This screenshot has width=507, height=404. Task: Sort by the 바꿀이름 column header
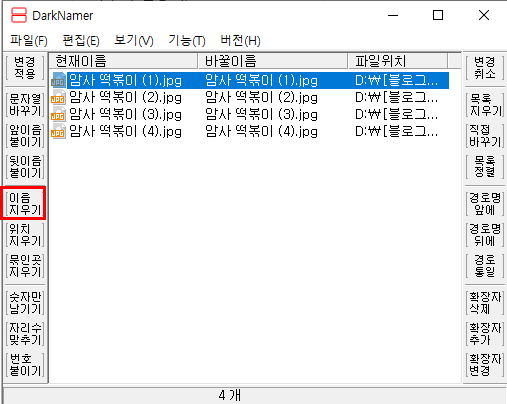pos(272,61)
